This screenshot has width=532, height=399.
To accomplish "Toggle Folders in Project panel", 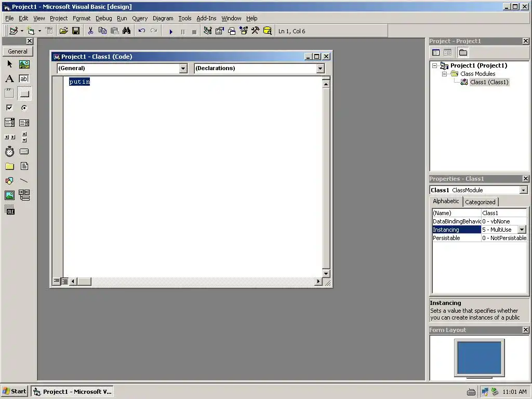I will [463, 52].
